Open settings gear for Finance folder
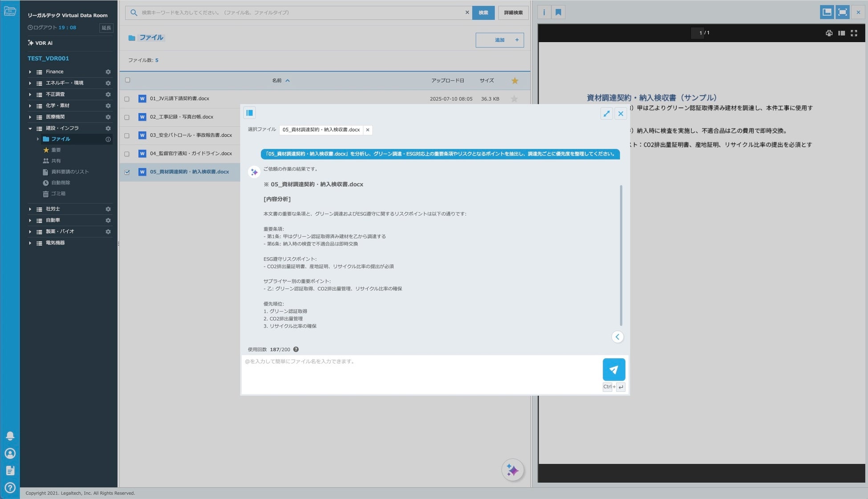The width and height of the screenshot is (868, 499). [x=108, y=72]
